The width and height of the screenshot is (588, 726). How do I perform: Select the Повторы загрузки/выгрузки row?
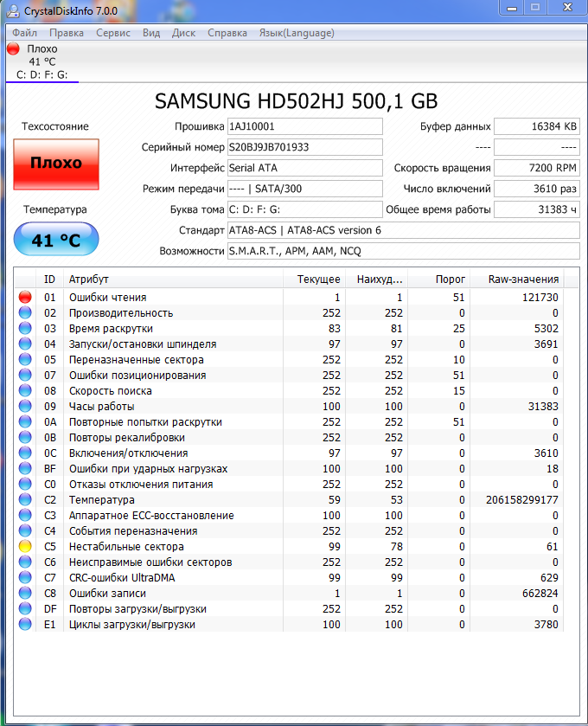click(289, 609)
